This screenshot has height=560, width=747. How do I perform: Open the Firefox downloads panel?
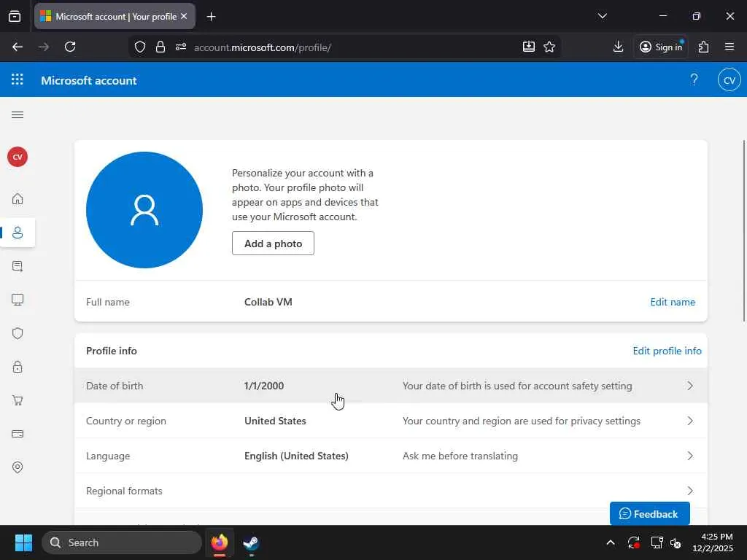[x=618, y=47]
